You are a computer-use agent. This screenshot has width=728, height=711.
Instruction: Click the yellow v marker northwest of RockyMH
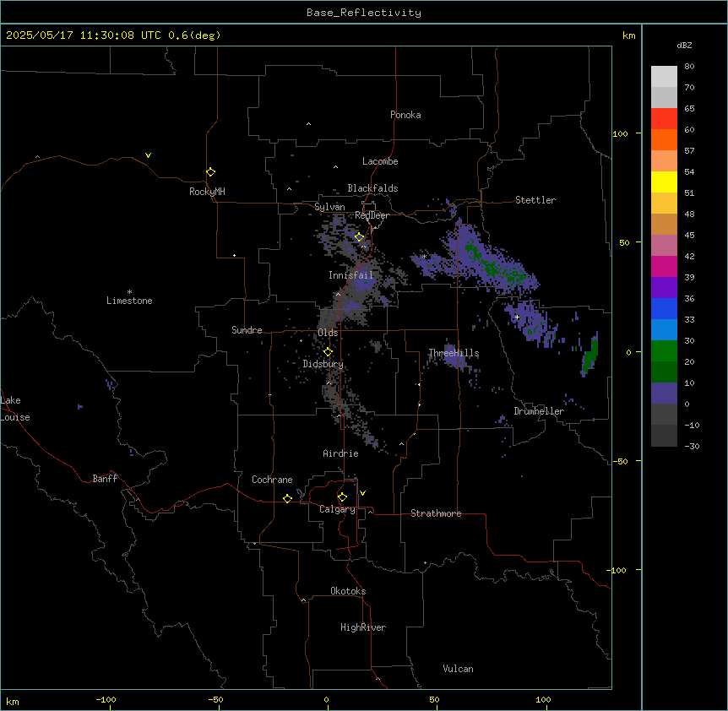[148, 155]
